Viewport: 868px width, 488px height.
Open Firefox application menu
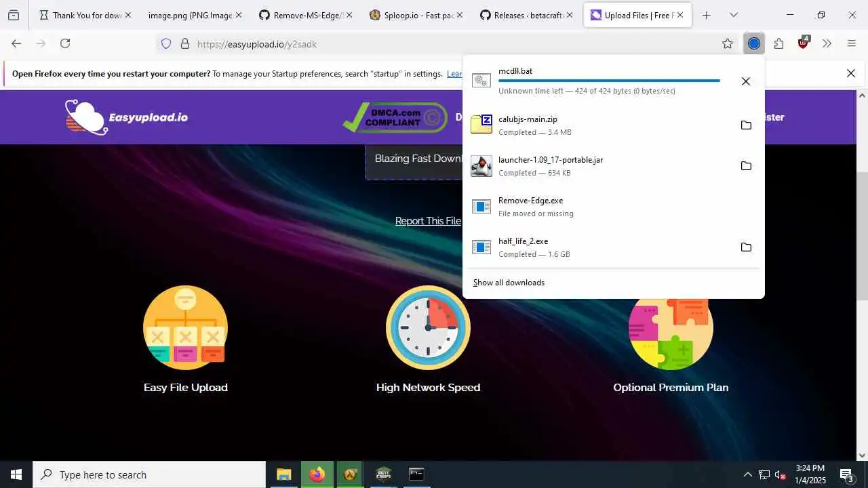point(852,43)
